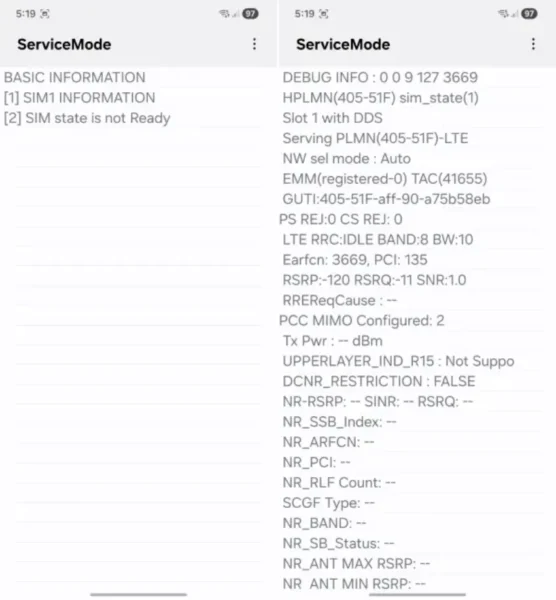Tap screenshot icon beside right 5:19 clock

click(324, 14)
